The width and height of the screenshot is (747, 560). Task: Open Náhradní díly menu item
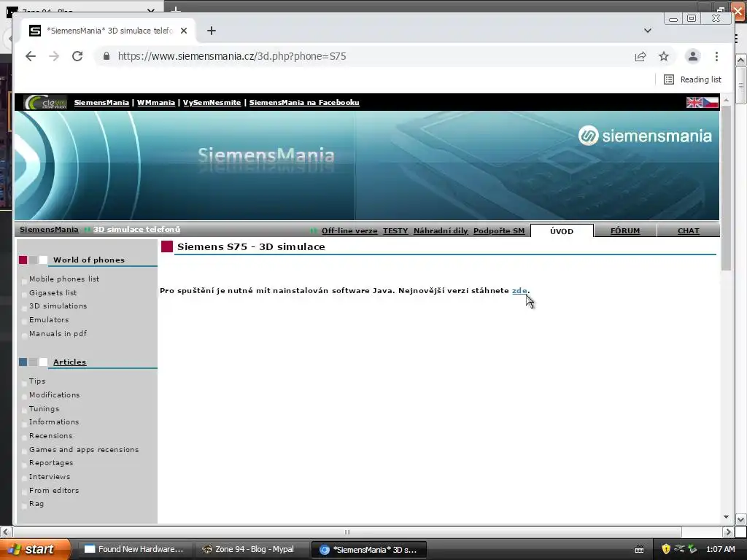tap(441, 231)
